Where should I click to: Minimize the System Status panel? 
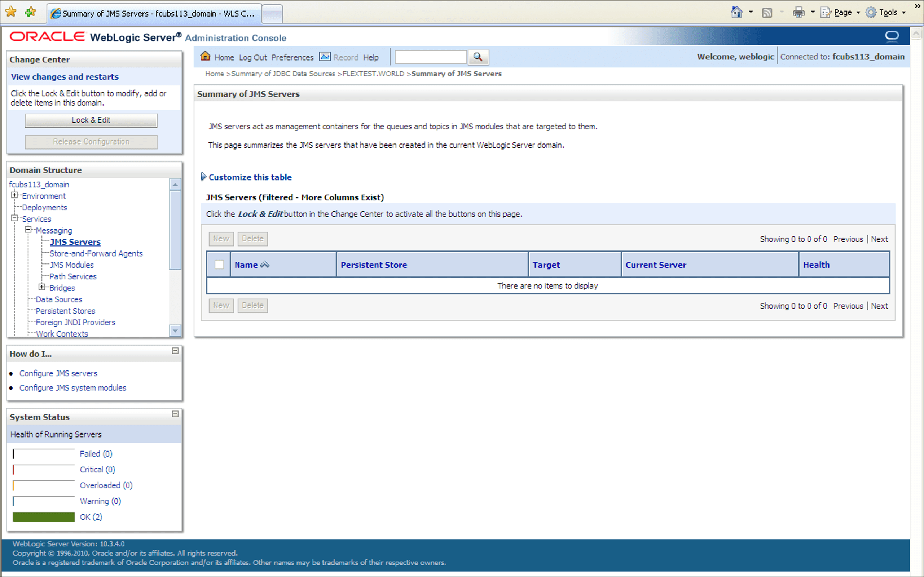pos(175,414)
